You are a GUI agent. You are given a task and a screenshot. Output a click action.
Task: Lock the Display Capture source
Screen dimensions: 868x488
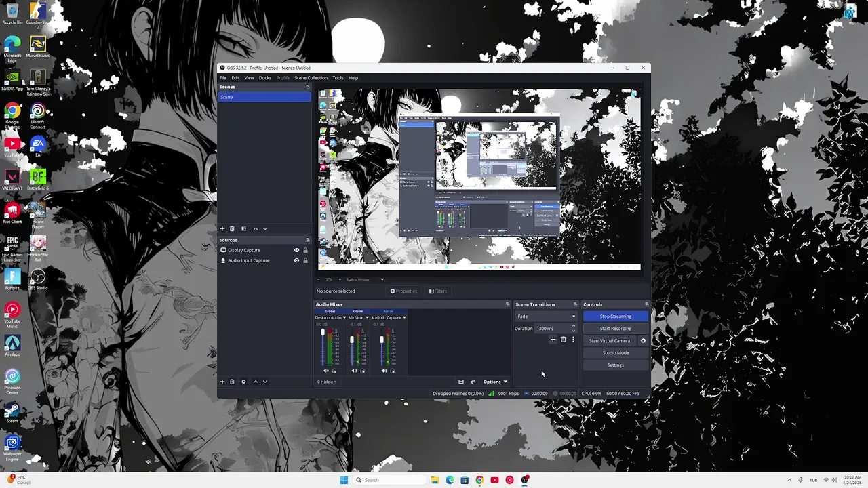[305, 250]
